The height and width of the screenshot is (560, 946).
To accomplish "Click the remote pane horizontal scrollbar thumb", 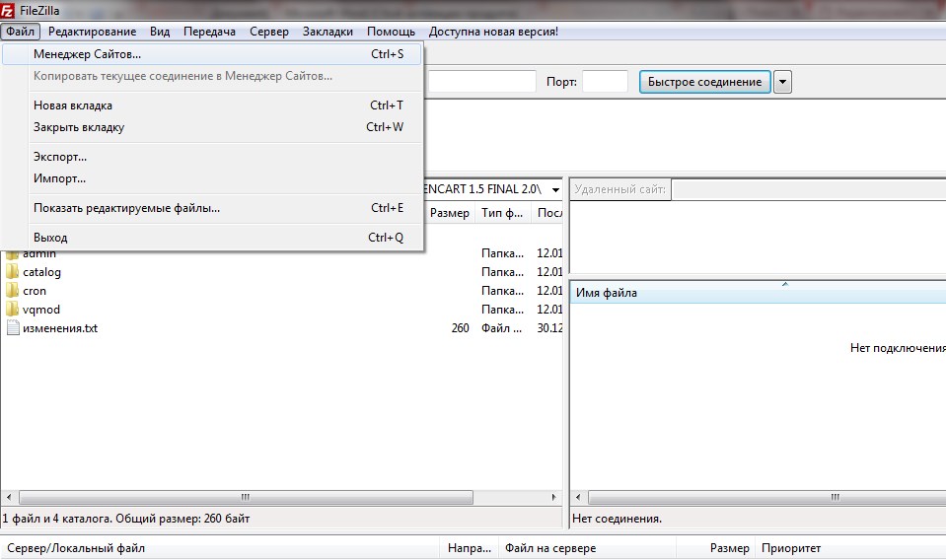I will [767, 497].
